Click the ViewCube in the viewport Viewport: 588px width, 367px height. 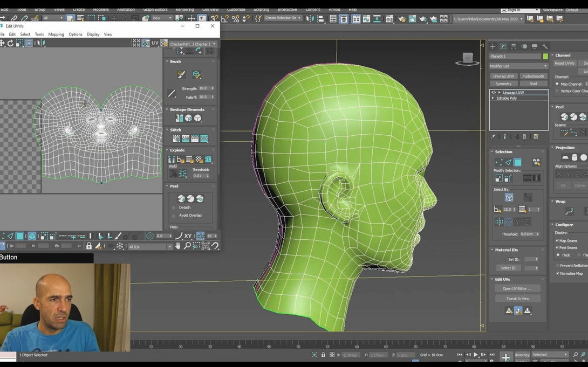(468, 58)
